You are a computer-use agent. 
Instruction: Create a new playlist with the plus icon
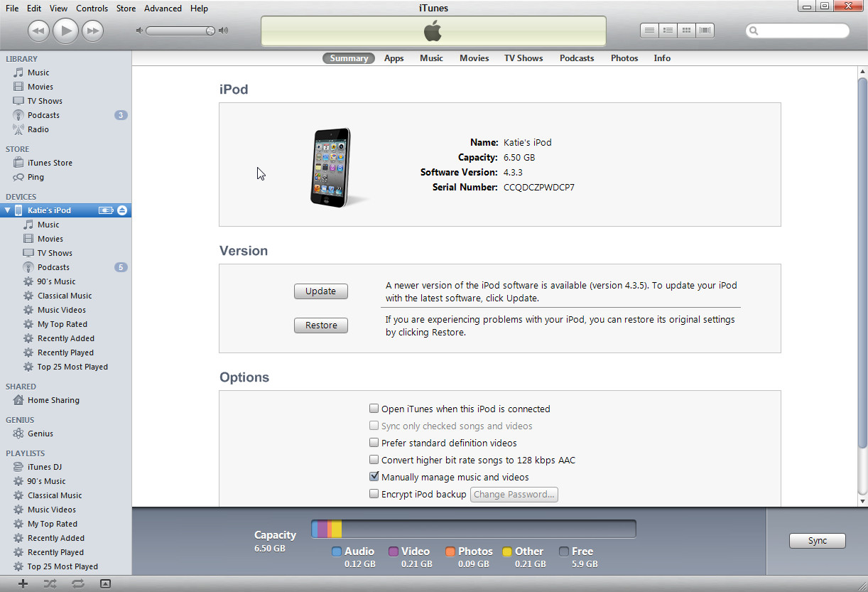pos(23,583)
